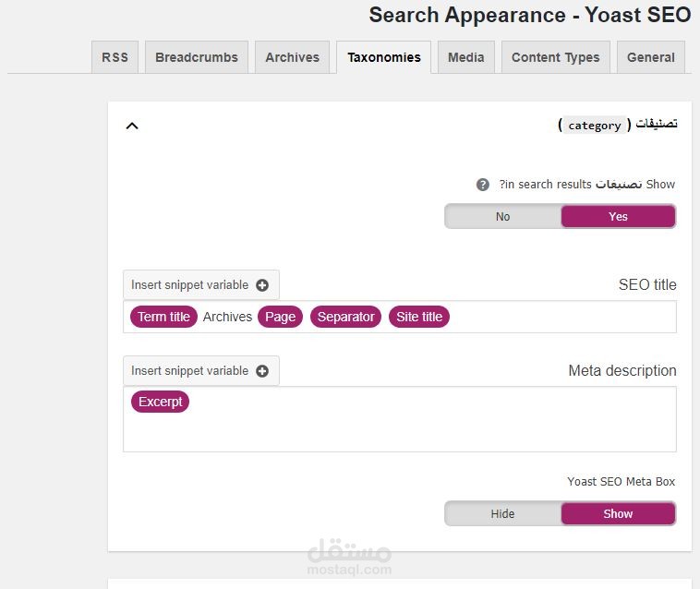The image size is (700, 589).
Task: Select the Media tab
Action: click(x=465, y=57)
